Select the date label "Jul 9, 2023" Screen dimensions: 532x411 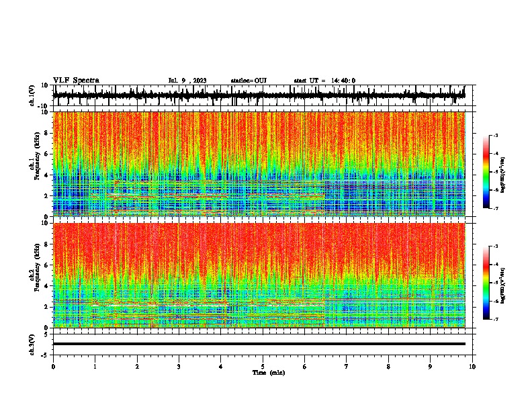(187, 81)
